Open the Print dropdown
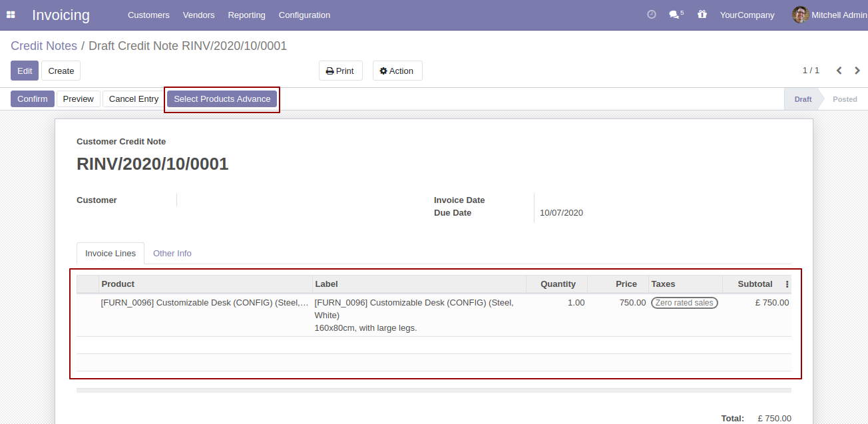 tap(341, 71)
